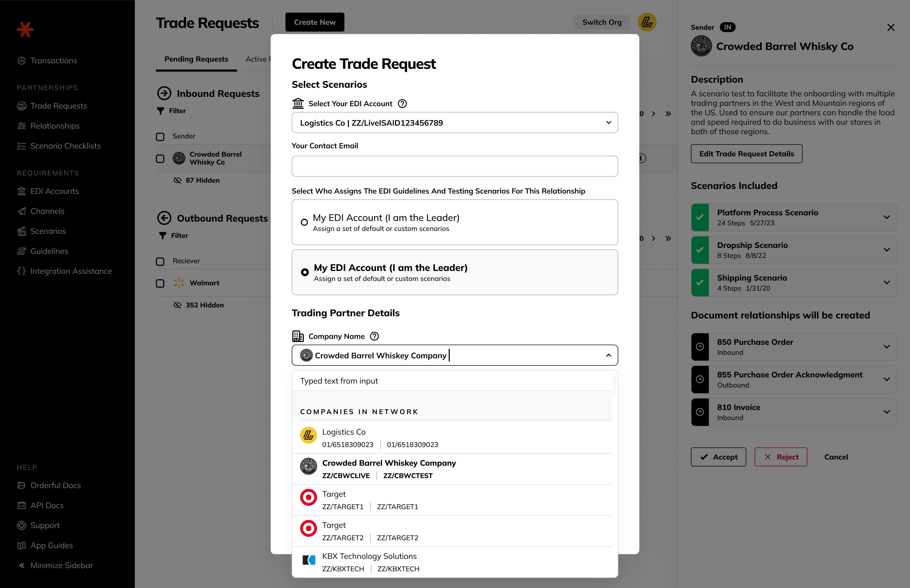Expand the Dropship Scenario
The height and width of the screenshot is (588, 910).
tap(887, 250)
